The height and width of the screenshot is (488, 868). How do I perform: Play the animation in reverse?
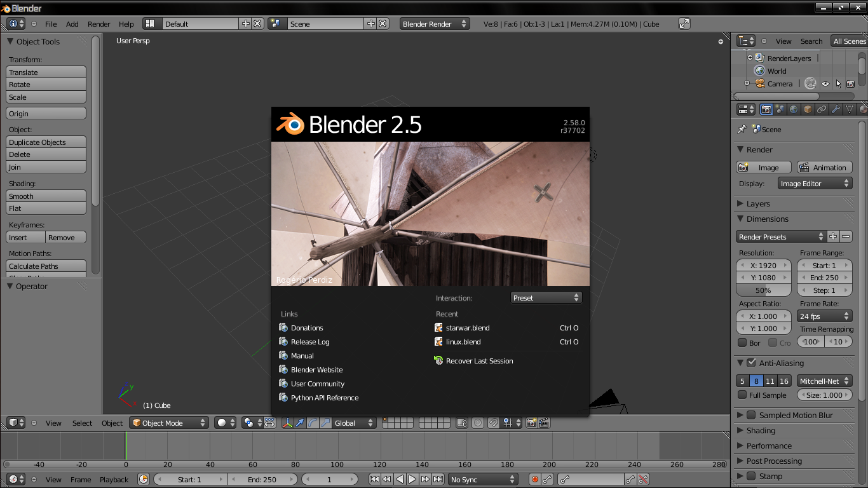click(400, 480)
